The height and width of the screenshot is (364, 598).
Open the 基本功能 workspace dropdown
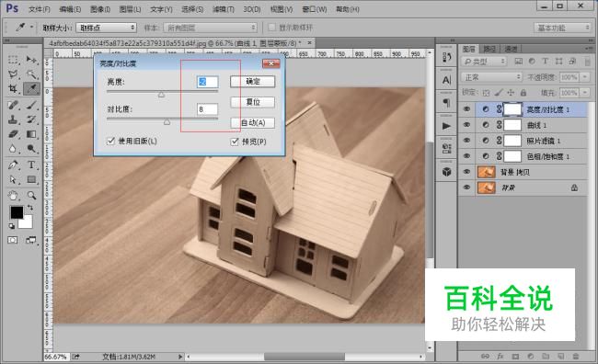(562, 28)
